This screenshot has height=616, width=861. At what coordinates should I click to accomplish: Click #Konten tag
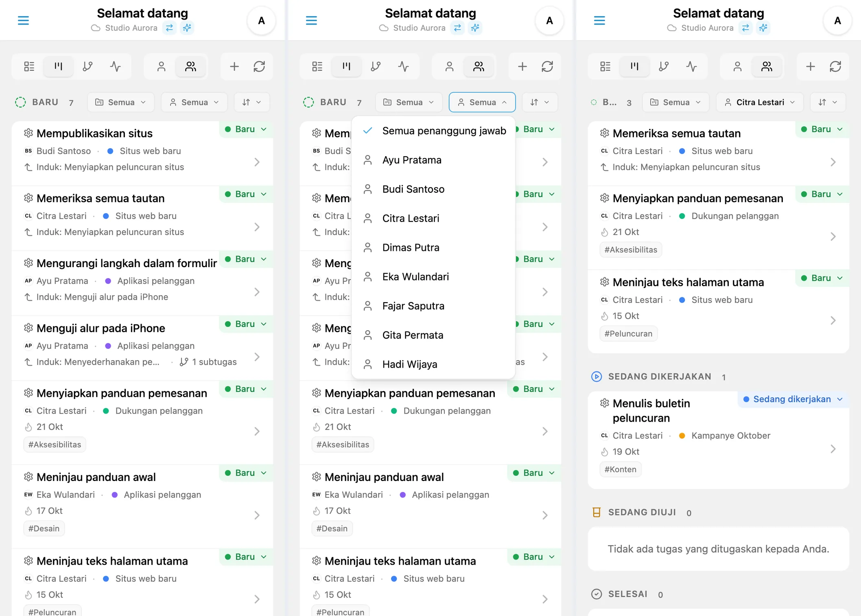click(621, 469)
